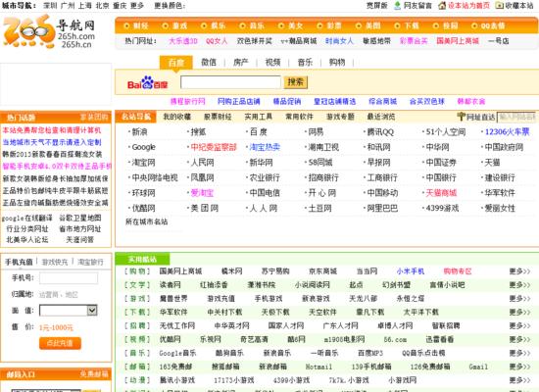
Task: Open the 北美华人论坛 link
Action: point(27,240)
